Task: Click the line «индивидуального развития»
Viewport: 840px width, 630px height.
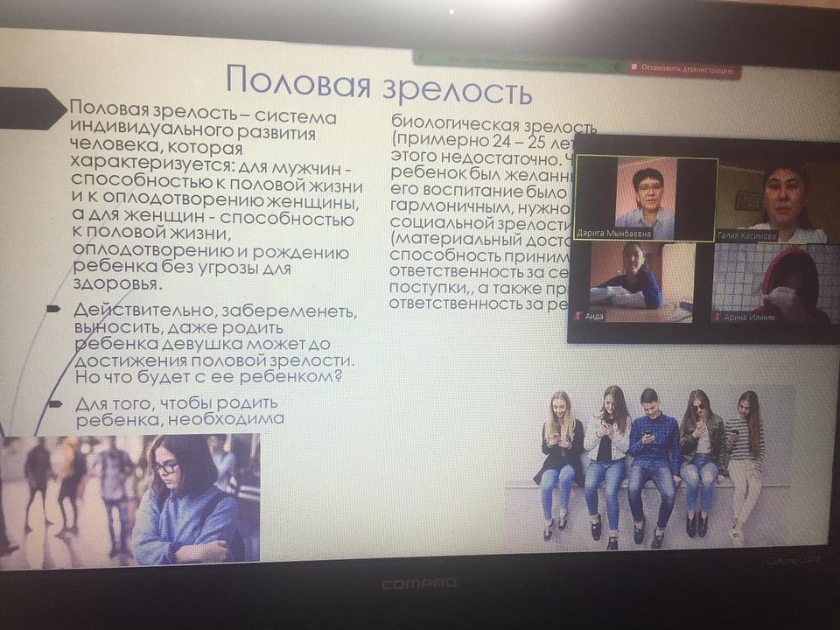Action: 192,131
